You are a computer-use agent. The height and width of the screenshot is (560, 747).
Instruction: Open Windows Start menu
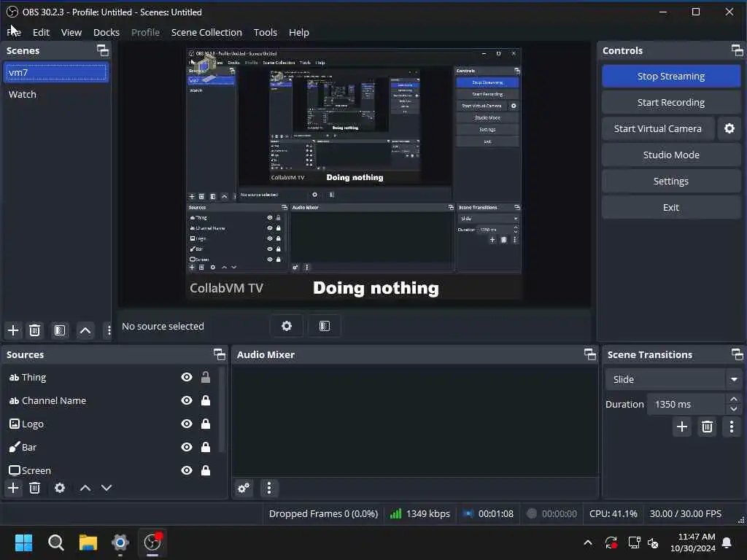(x=24, y=542)
